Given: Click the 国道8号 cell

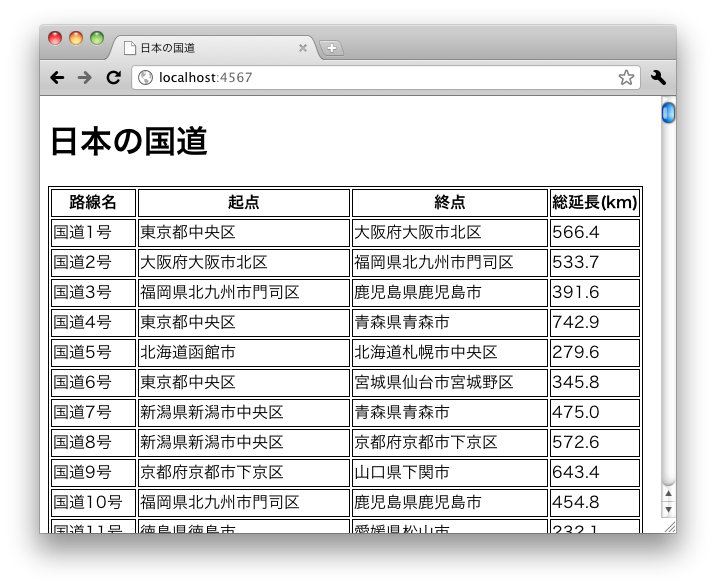Looking at the screenshot, I should pyautogui.click(x=93, y=442).
